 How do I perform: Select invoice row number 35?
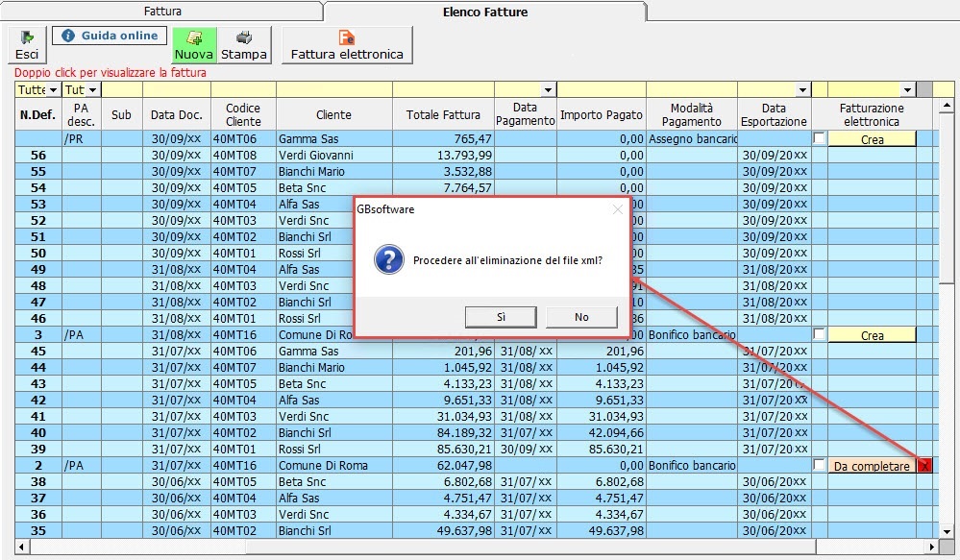(38, 530)
